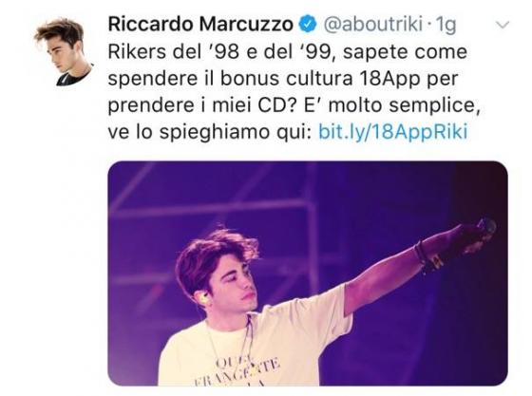Image resolution: width=532 pixels, height=396 pixels.
Task: Open Riccardo Marcuzzo's profile avatar
Action: click(63, 51)
